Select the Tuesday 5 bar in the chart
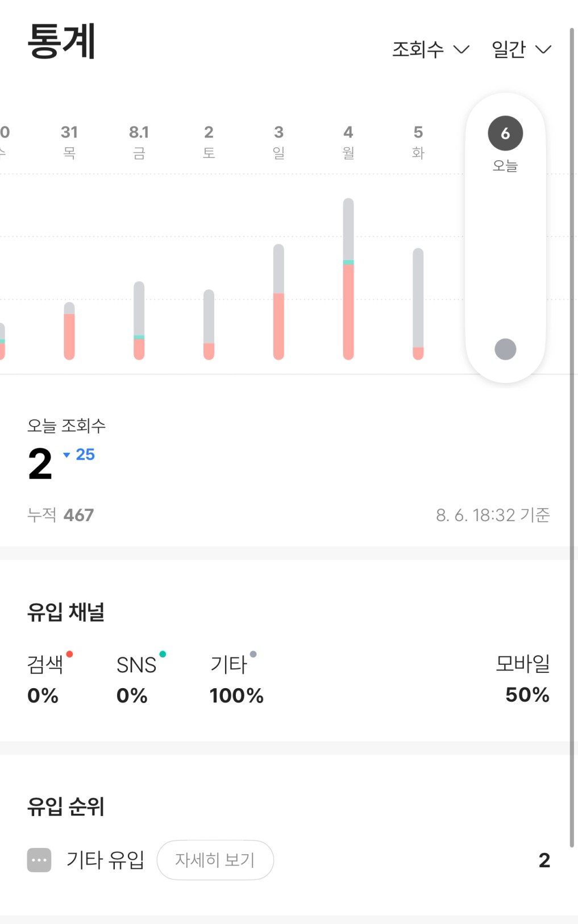 pos(418,304)
